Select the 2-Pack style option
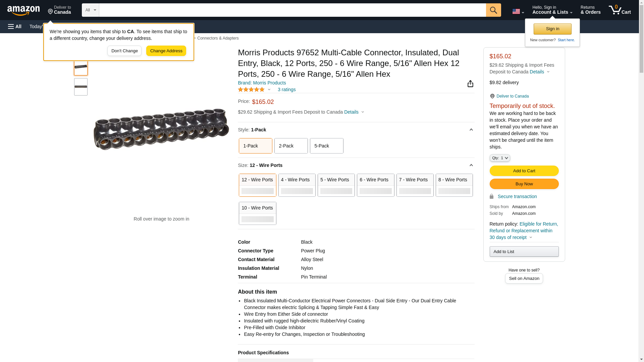This screenshot has width=644, height=362. coord(291,146)
